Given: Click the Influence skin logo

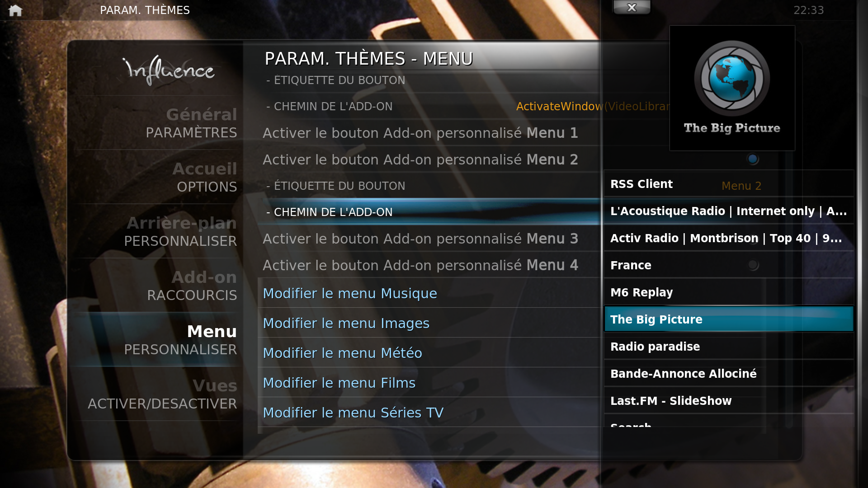Looking at the screenshot, I should (168, 70).
